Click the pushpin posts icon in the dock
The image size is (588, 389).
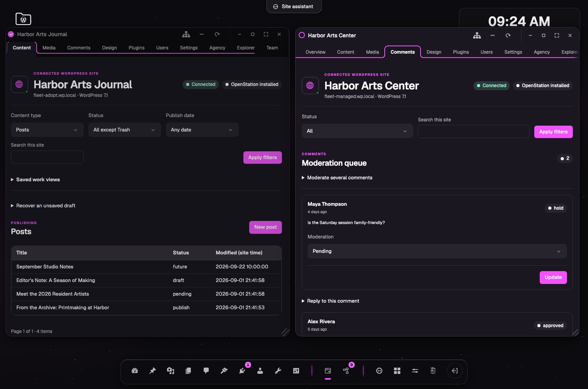153,371
